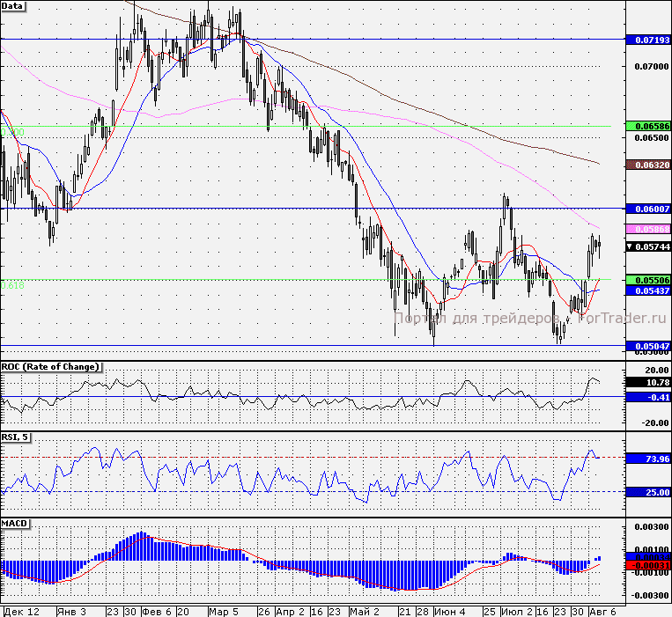Click the ROC value tag 10.78
The image size is (672, 617).
coord(649,382)
